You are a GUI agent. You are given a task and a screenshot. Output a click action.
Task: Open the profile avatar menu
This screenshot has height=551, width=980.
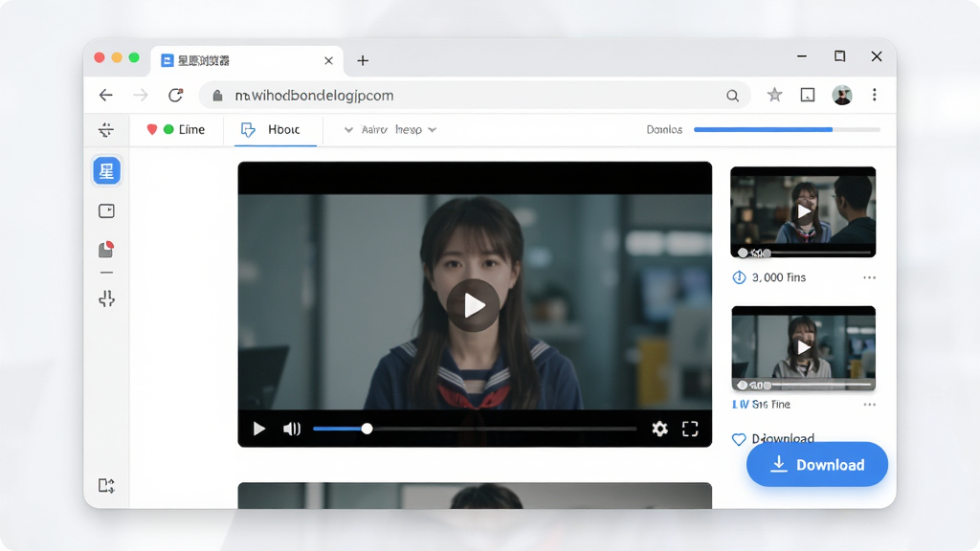click(842, 95)
